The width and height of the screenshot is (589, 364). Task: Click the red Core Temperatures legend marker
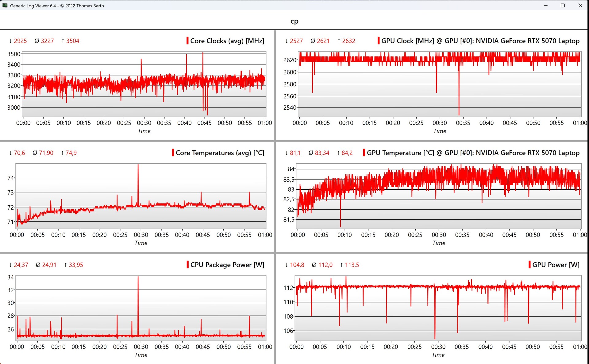[x=173, y=153]
